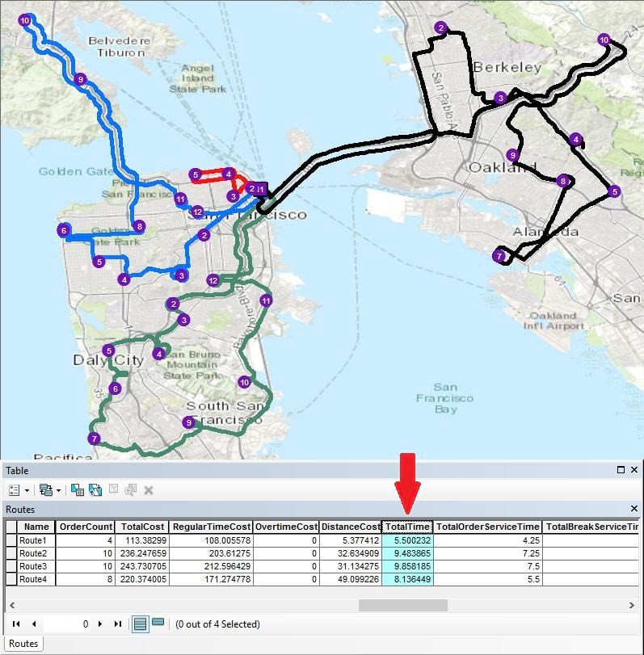Click TotalTime value 8.136449
This screenshot has width=644, height=655.
pyautogui.click(x=407, y=579)
